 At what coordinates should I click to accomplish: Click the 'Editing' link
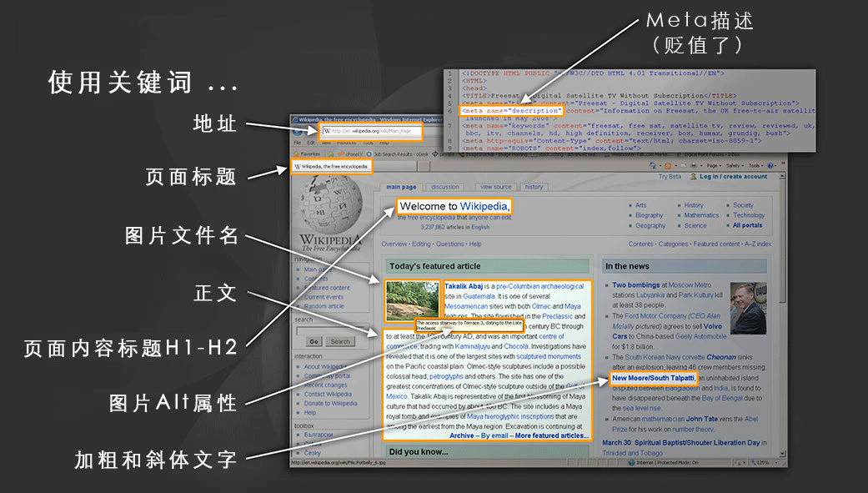[x=421, y=244]
